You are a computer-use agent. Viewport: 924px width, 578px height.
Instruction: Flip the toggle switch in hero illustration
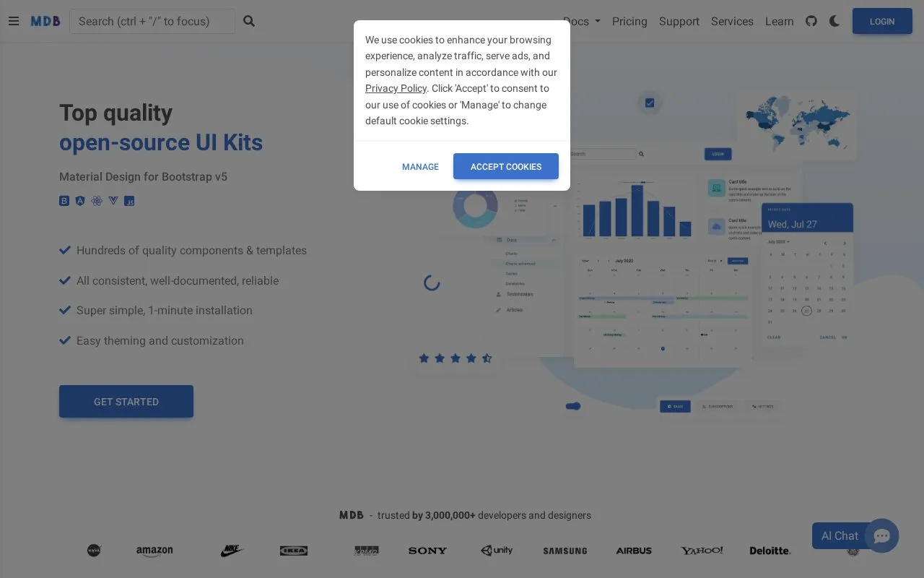tap(573, 406)
